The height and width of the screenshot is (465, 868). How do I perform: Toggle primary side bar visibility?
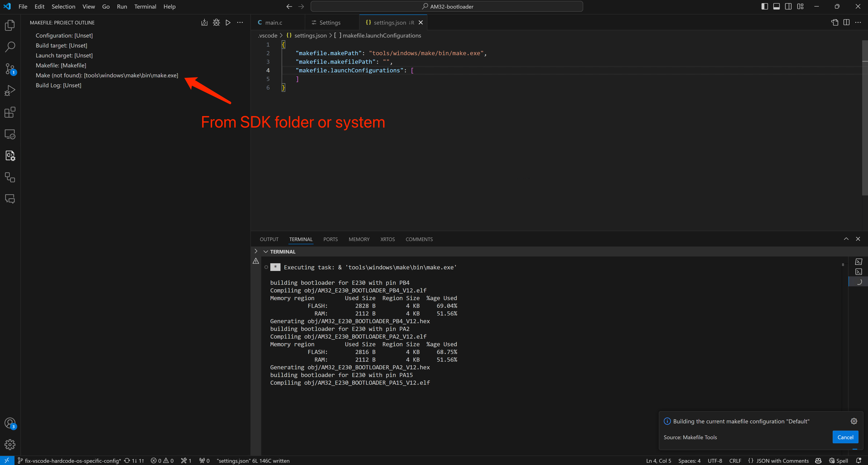coord(765,6)
